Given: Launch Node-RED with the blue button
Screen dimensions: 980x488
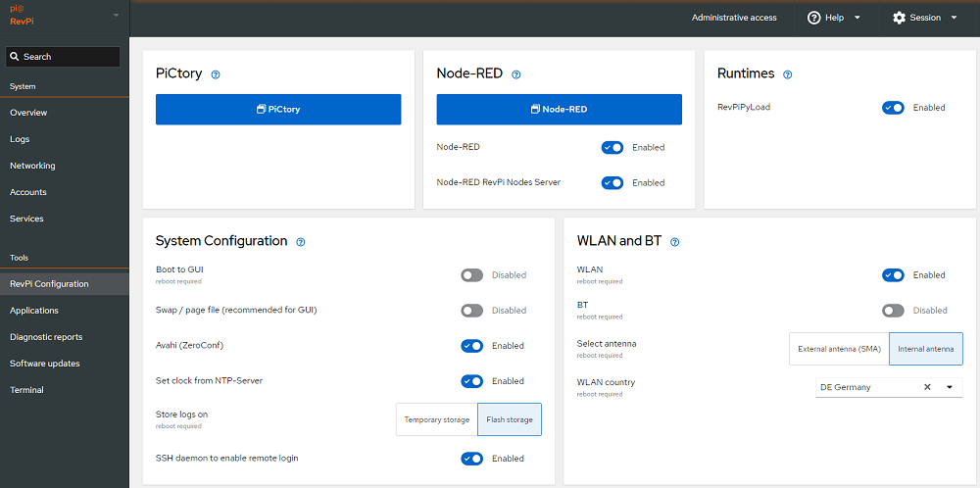Looking at the screenshot, I should pyautogui.click(x=559, y=110).
